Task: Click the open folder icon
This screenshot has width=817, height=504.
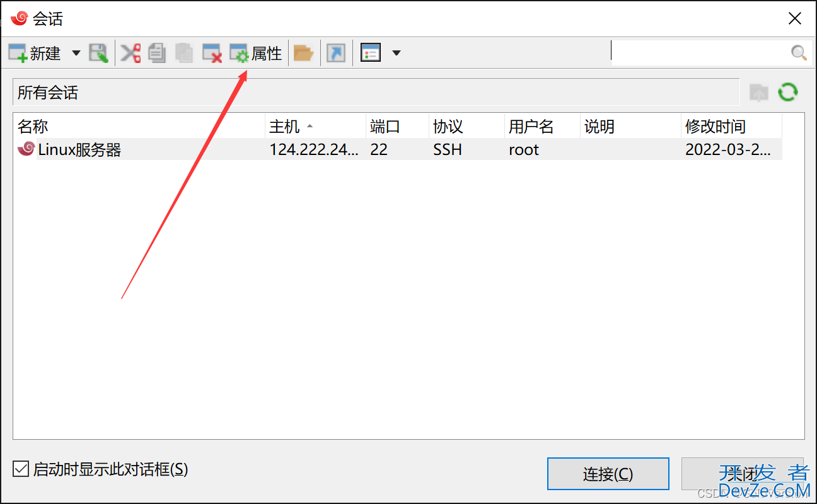Action: [304, 54]
